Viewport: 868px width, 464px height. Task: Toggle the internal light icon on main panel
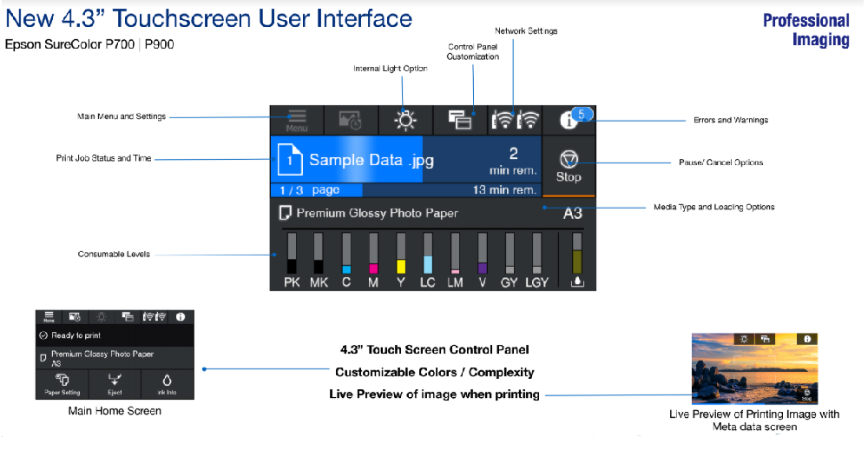405,120
